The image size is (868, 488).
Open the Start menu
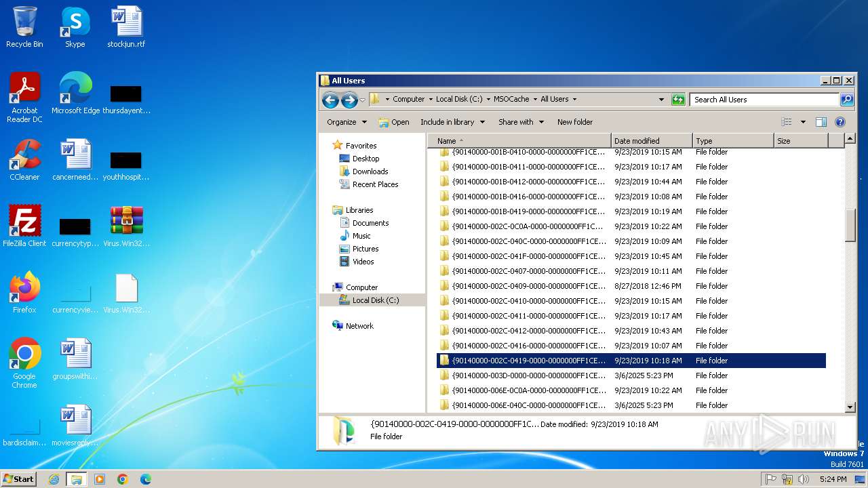coord(19,479)
